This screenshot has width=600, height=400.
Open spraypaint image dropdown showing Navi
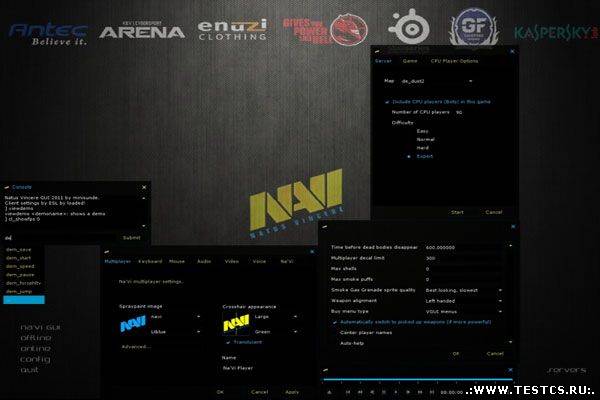click(x=175, y=317)
